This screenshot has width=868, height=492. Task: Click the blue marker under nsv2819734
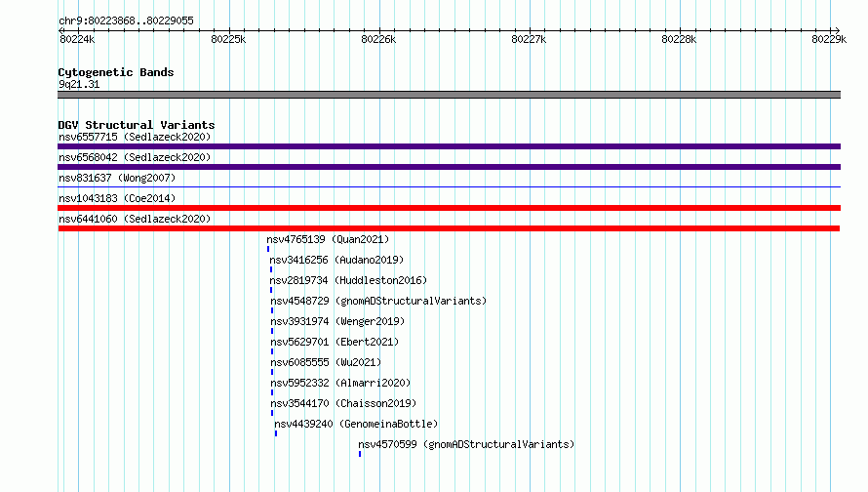point(271,290)
